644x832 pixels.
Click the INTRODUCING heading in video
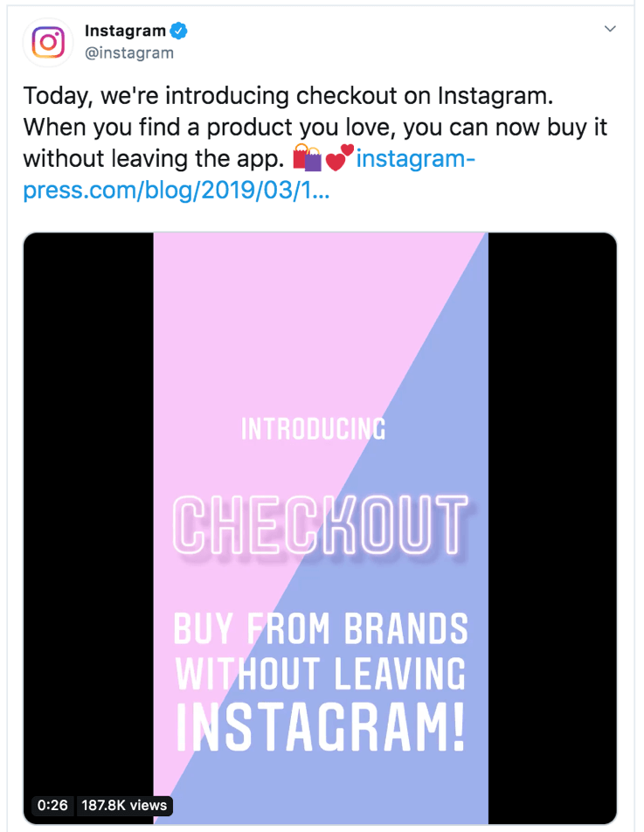tap(313, 429)
